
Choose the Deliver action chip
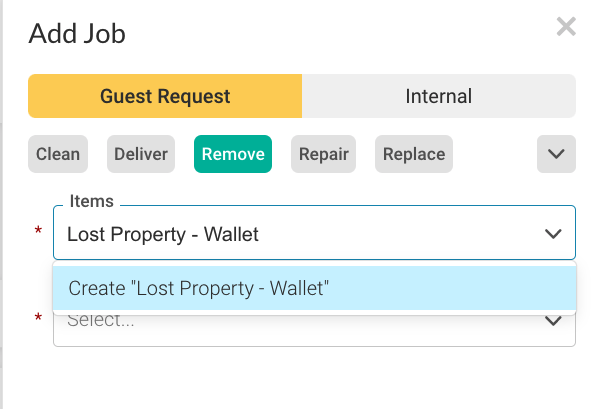click(x=141, y=154)
